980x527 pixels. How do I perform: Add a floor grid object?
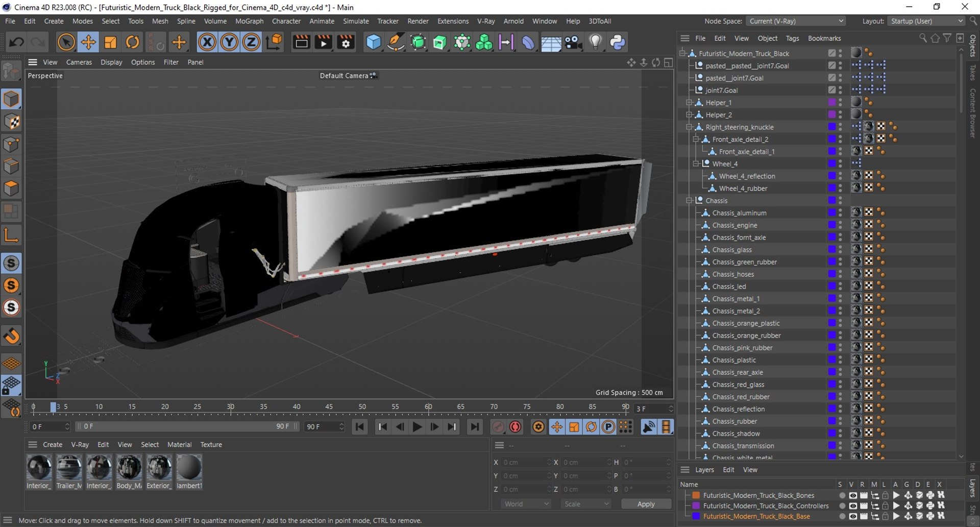coord(551,42)
